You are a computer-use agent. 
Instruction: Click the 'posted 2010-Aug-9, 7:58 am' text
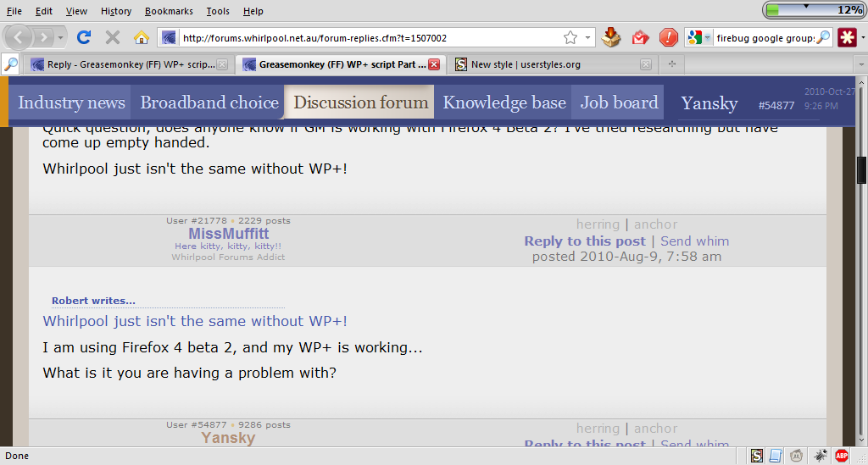626,257
